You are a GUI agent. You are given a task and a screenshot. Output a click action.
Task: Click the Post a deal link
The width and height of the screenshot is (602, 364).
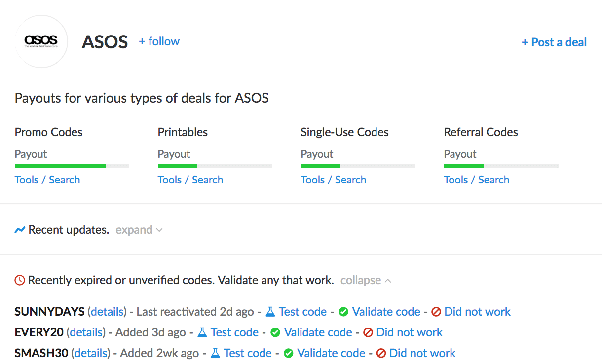[x=554, y=42]
